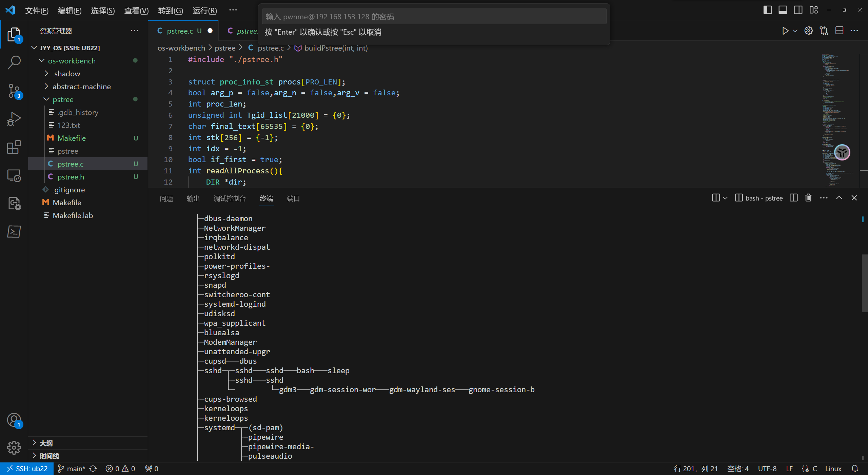The width and height of the screenshot is (868, 475).
Task: Change indentation via 空格: 4
Action: pos(737,469)
